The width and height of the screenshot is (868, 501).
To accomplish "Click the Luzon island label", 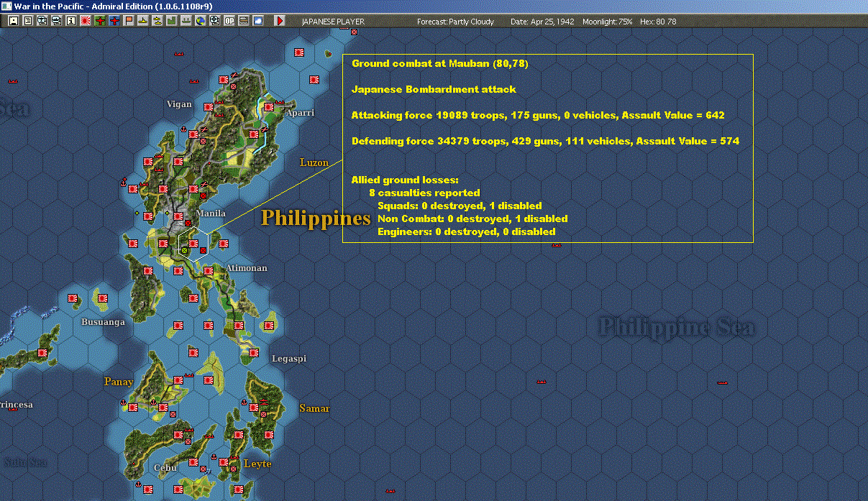I will [x=314, y=163].
